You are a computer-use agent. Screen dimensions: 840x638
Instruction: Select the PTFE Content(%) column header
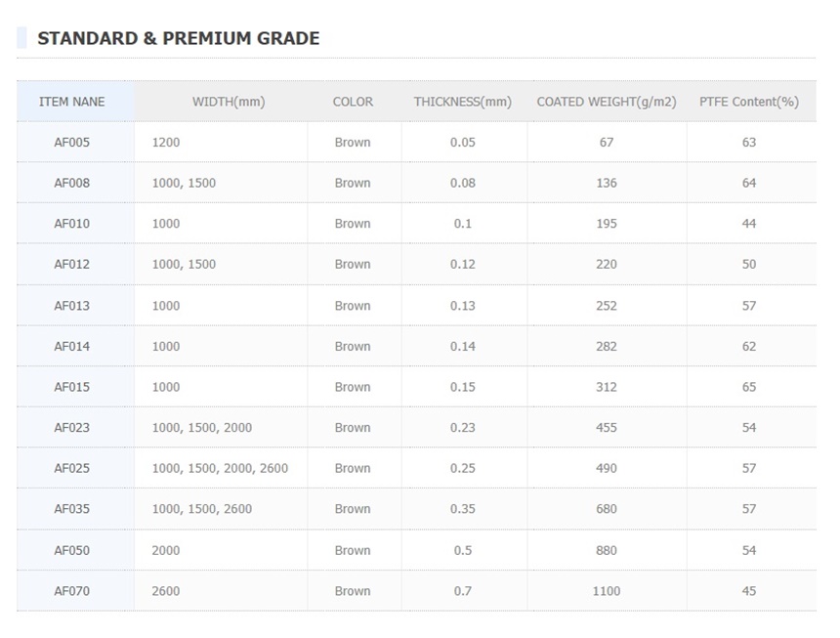click(749, 102)
